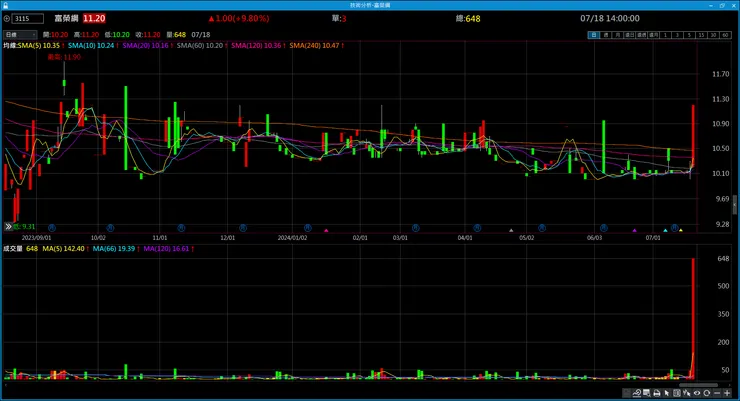This screenshot has height=401, width=740.
Task: Click the horizontal scrollbar above the bottom toolbar
Action: (699, 385)
